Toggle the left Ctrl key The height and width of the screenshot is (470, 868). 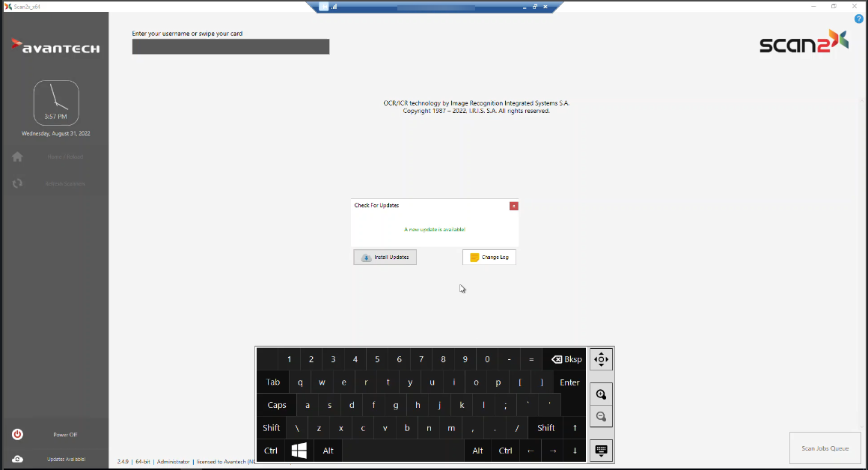click(x=271, y=451)
